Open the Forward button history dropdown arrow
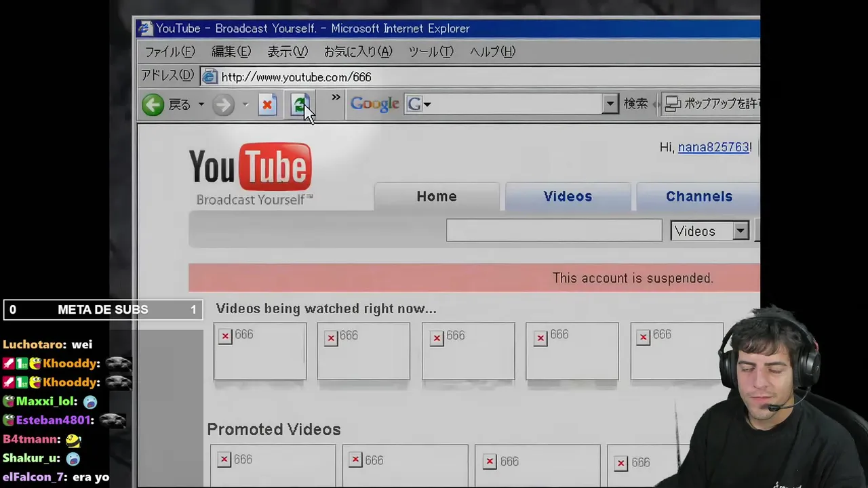The height and width of the screenshot is (488, 868). tap(245, 104)
